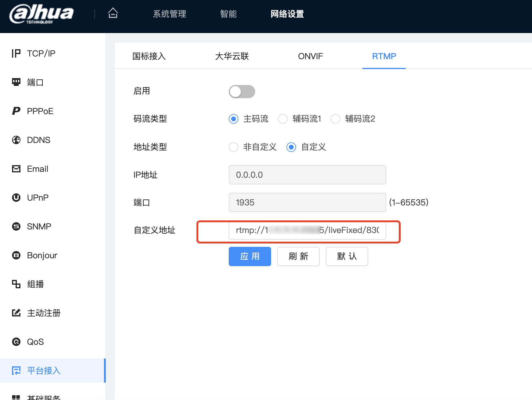Click the blue 应用 apply button
This screenshot has width=532, height=400.
click(x=250, y=256)
